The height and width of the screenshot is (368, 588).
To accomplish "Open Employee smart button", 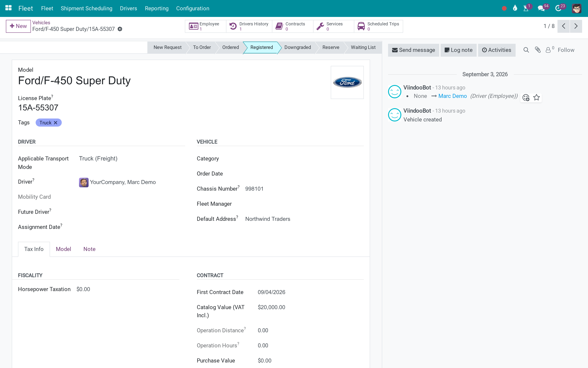I will click(x=206, y=26).
